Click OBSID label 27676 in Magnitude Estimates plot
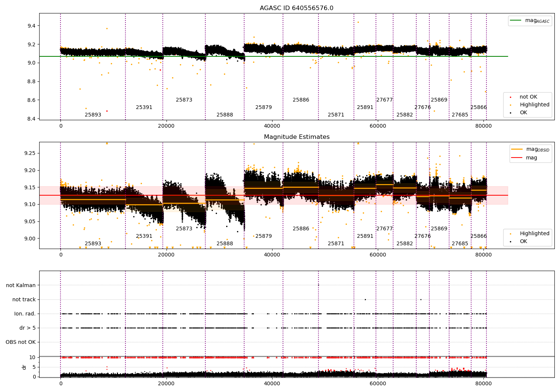This screenshot has width=560, height=392. tap(423, 236)
